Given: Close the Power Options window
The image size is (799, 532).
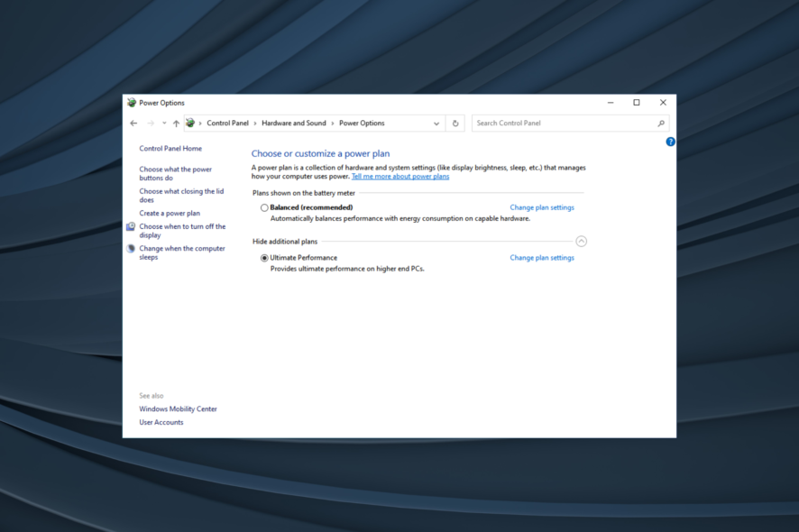Looking at the screenshot, I should point(663,103).
